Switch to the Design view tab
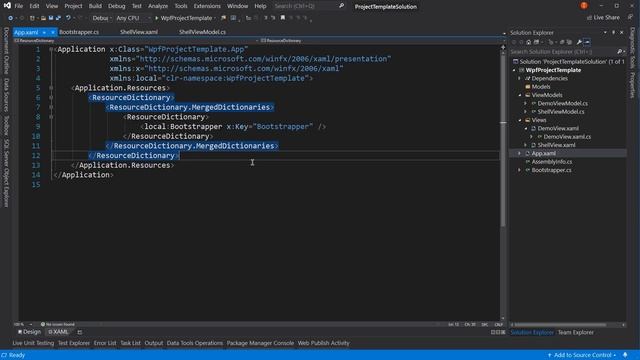 [29, 332]
